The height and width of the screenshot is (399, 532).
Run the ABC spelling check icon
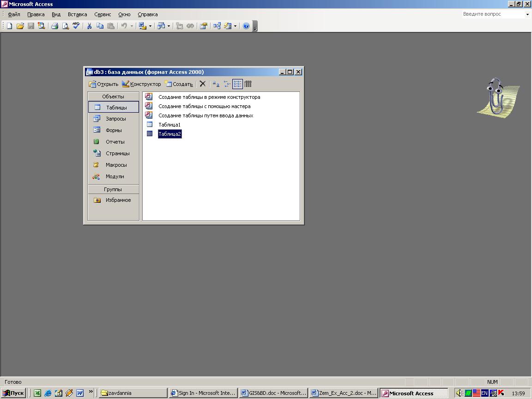pyautogui.click(x=76, y=26)
